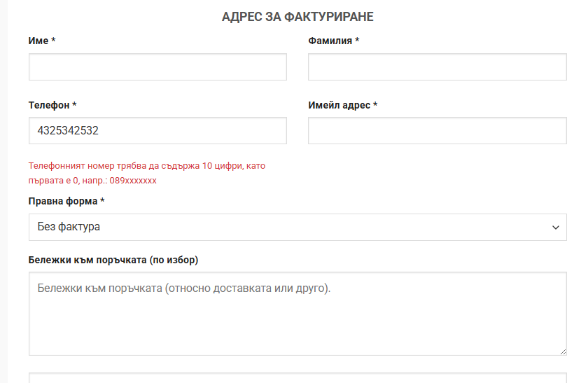Click the required asterisk next to Имейл адрес
Viewport: 588px width, 383px height.
pyautogui.click(x=375, y=105)
